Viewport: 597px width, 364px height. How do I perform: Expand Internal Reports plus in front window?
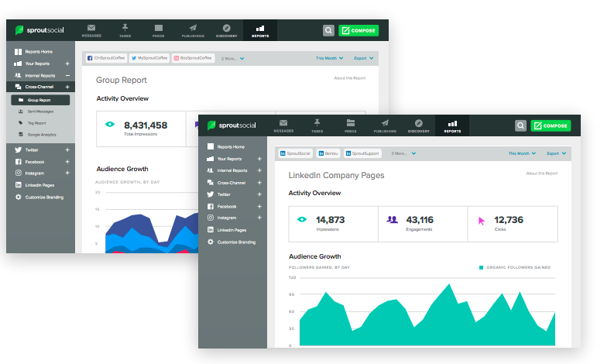tap(259, 170)
